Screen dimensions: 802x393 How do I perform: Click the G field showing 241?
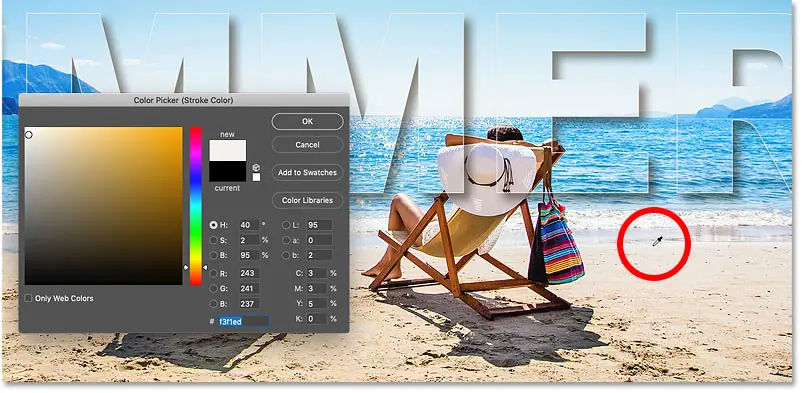tap(249, 289)
